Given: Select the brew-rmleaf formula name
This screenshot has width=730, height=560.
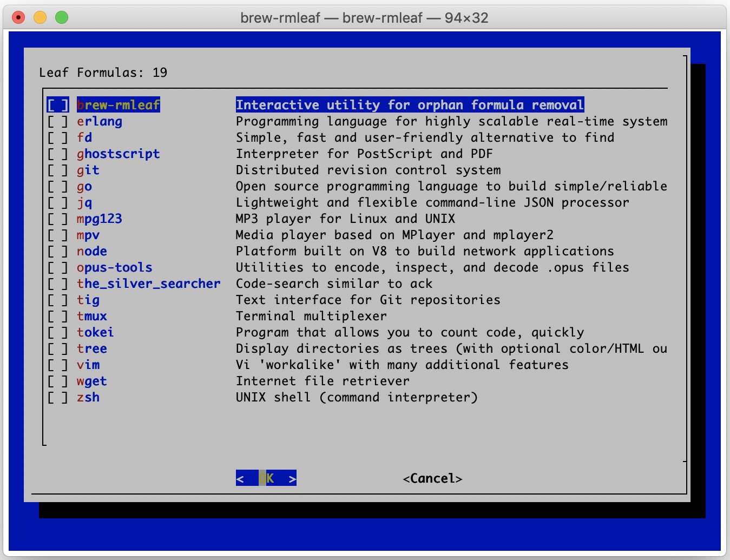Looking at the screenshot, I should (x=119, y=105).
